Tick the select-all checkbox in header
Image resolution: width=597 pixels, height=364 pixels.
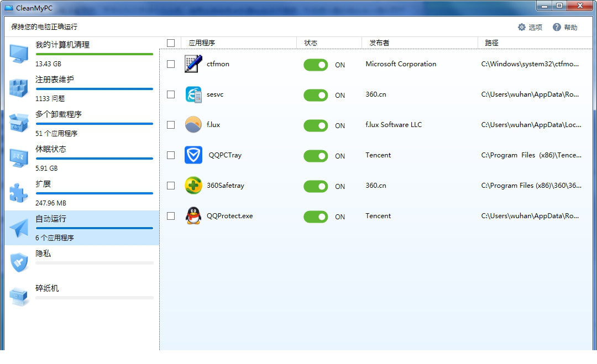pos(171,43)
